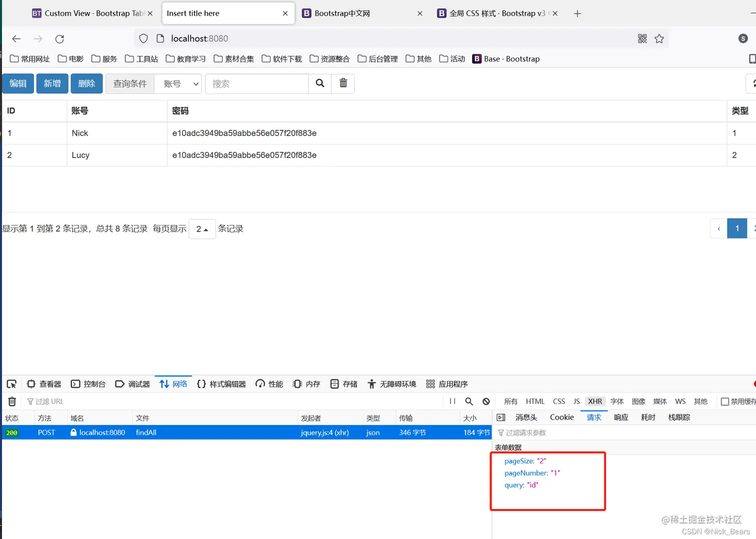Open the 账号 query condition dropdown
This screenshot has height=539, width=756.
(177, 83)
